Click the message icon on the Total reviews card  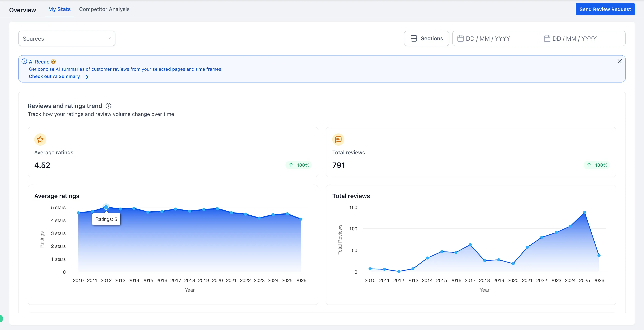[338, 140]
